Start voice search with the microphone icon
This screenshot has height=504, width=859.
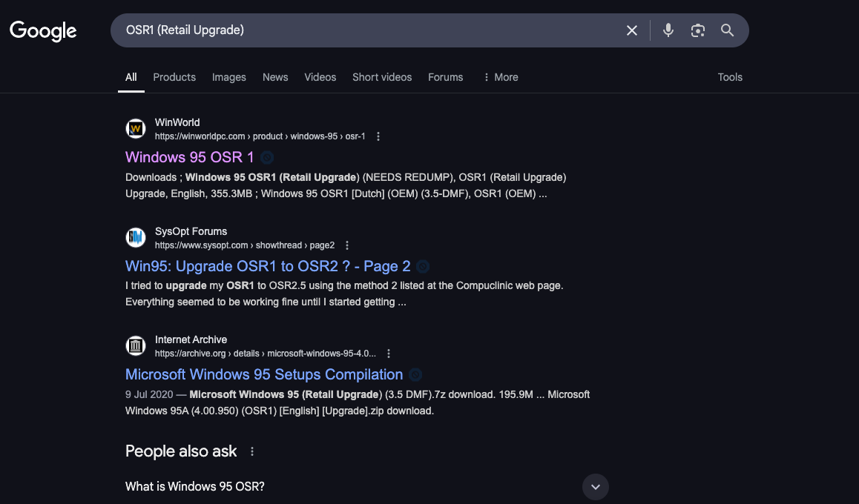668,30
